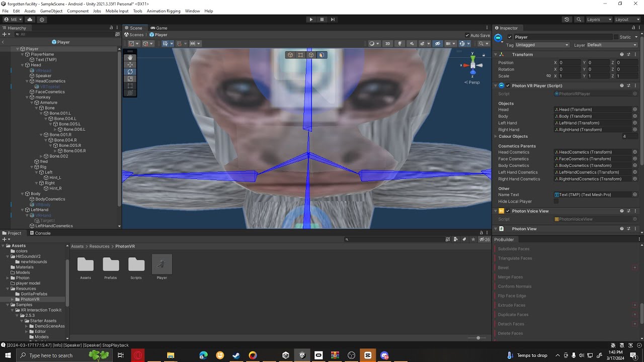Image resolution: width=644 pixels, height=362 pixels.
Task: Select the Rotate tool in Scene toolbar
Action: (x=130, y=71)
